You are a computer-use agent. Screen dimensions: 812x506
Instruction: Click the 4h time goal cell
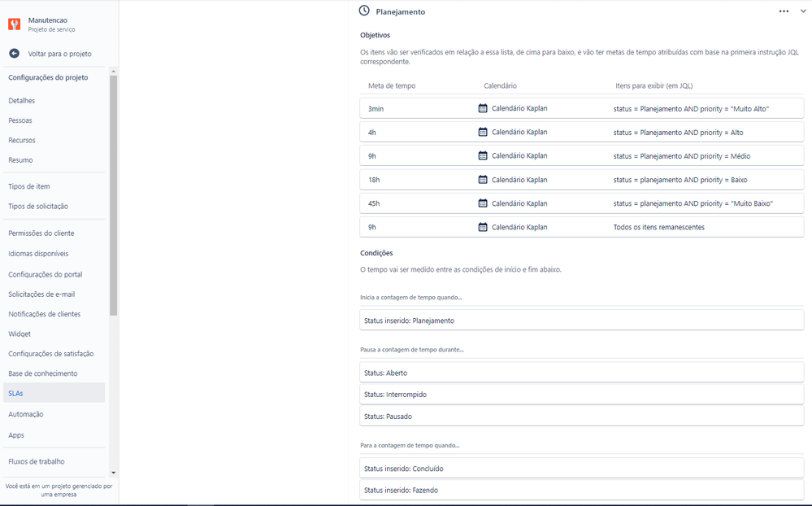[372, 133]
